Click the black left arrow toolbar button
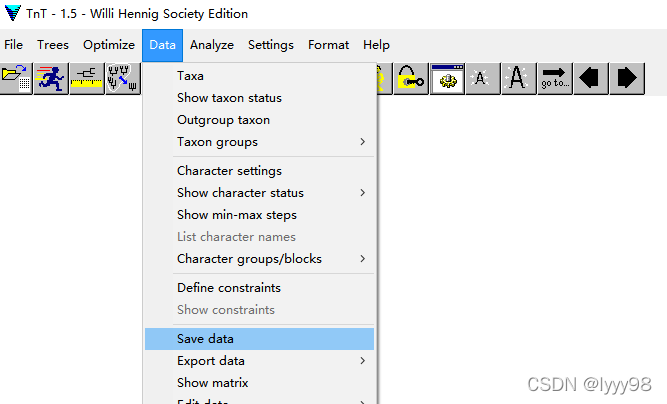The width and height of the screenshot is (667, 404). (x=590, y=78)
